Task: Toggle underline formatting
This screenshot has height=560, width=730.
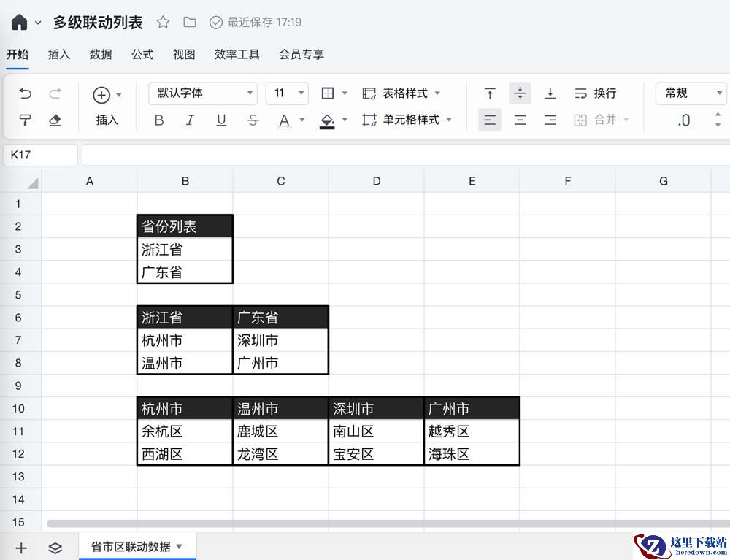Action: click(x=221, y=120)
